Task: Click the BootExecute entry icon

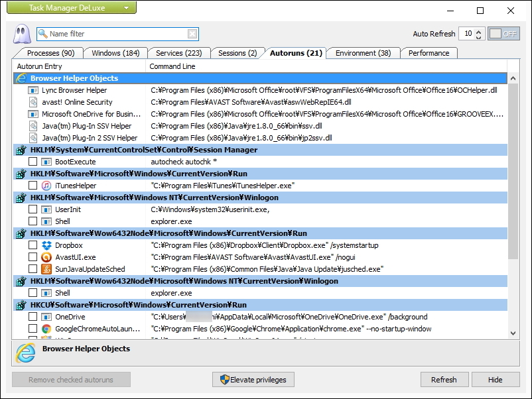Action: click(46, 162)
